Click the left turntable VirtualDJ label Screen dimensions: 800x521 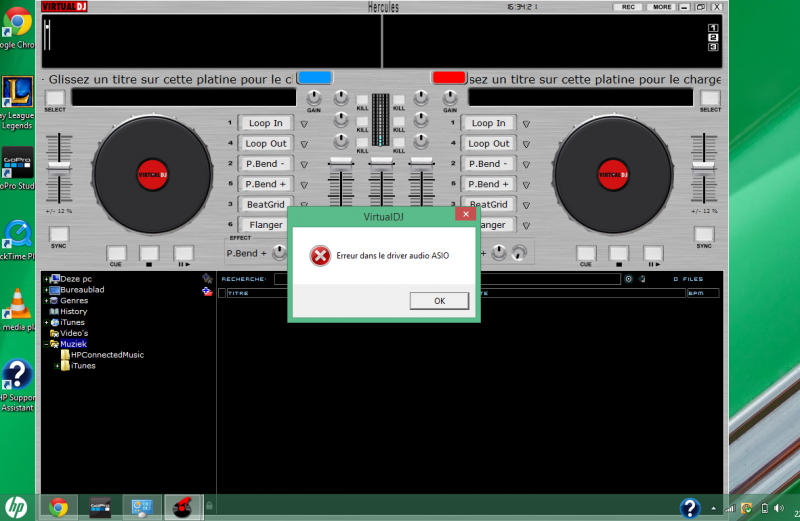(153, 175)
